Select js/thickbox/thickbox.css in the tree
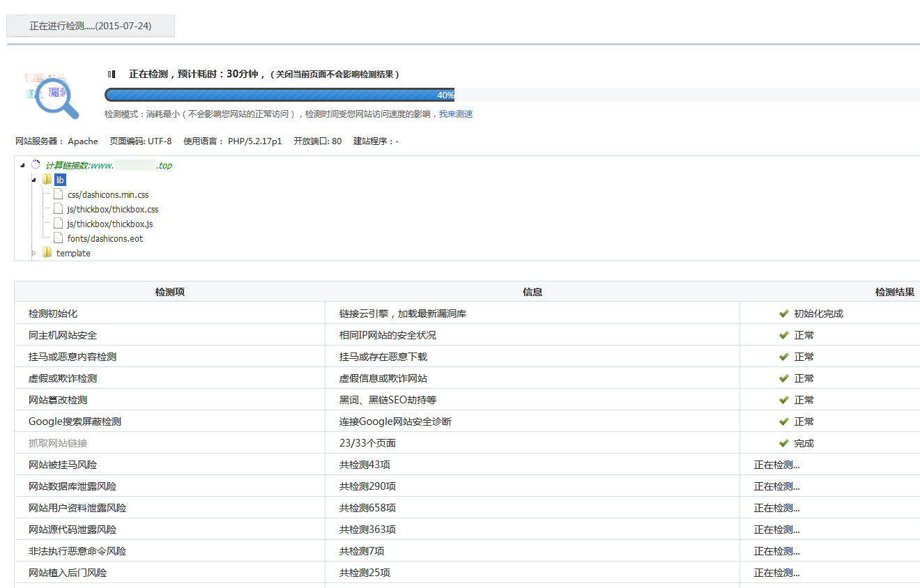This screenshot has width=920, height=588. point(112,209)
